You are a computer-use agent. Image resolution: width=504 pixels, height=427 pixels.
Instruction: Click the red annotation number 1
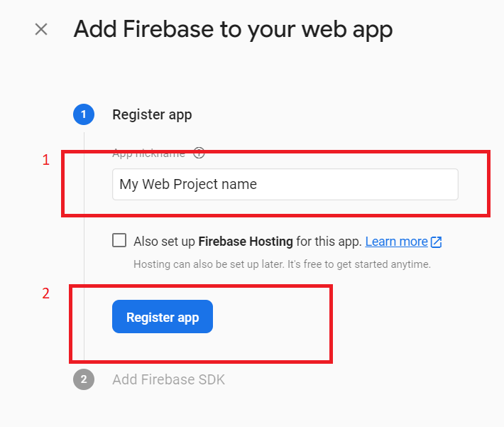[x=46, y=161]
